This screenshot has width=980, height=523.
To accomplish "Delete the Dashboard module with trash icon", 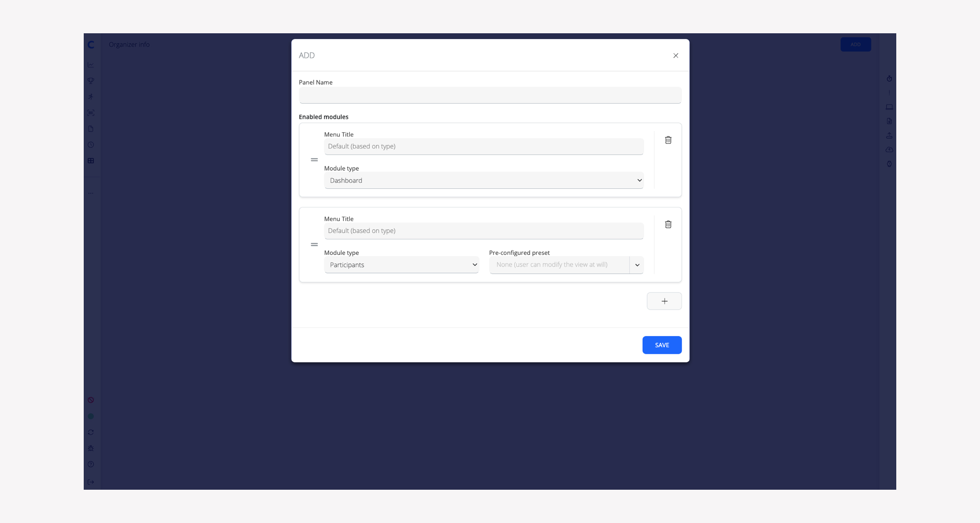I will [x=668, y=140].
